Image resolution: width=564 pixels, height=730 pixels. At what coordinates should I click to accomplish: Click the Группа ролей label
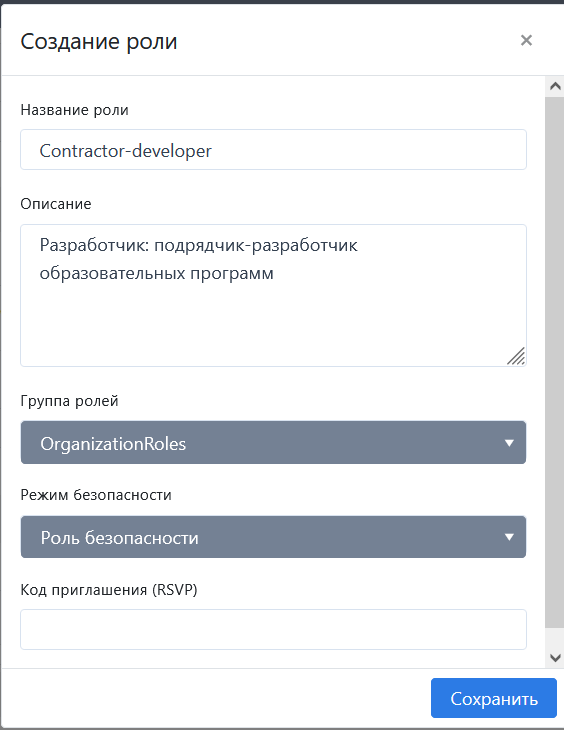click(x=69, y=401)
